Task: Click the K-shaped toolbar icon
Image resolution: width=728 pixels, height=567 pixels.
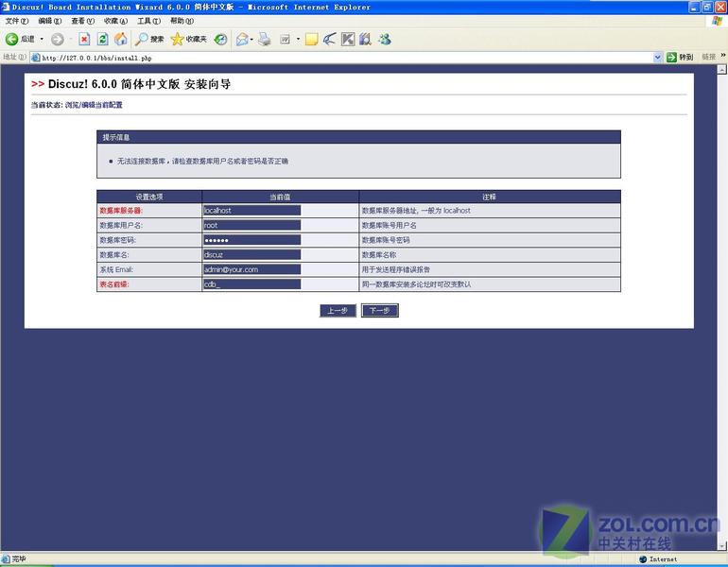Action: [x=348, y=40]
